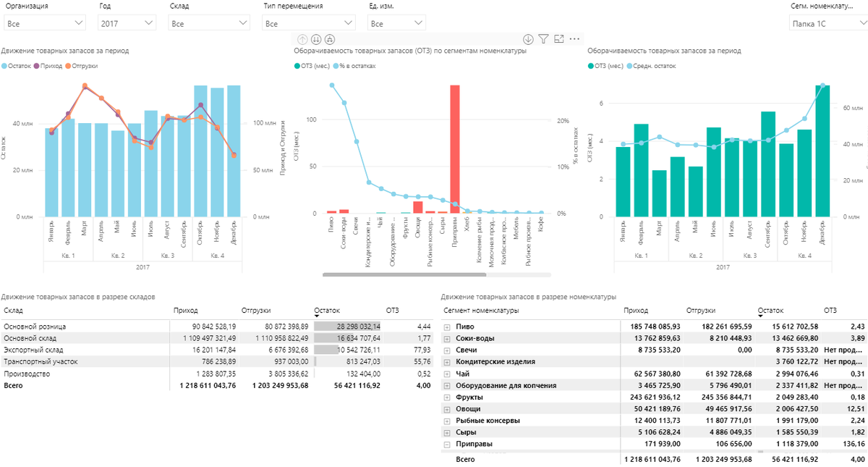The height and width of the screenshot is (467, 868).
Task: Open the Год 2017 dropdown
Action: click(127, 23)
